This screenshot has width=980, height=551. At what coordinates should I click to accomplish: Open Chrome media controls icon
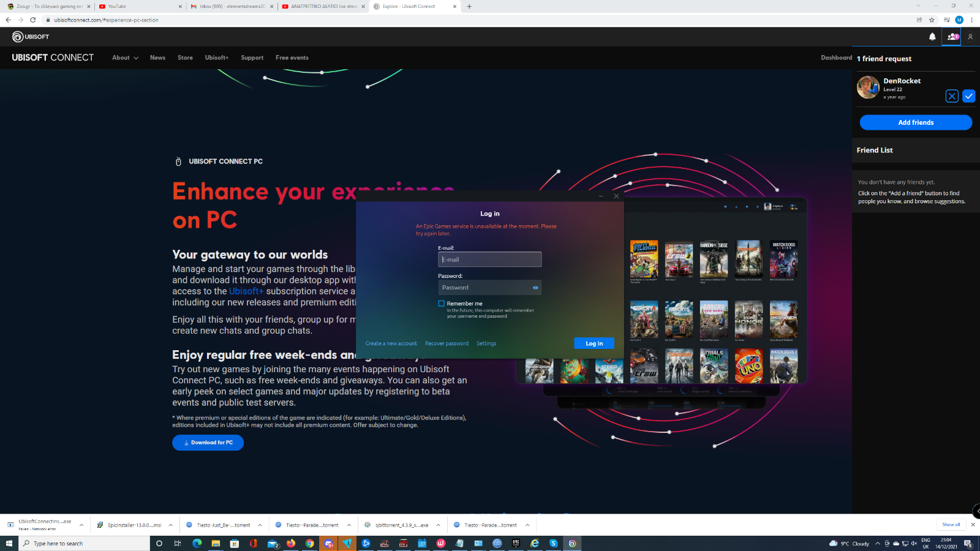pos(946,20)
